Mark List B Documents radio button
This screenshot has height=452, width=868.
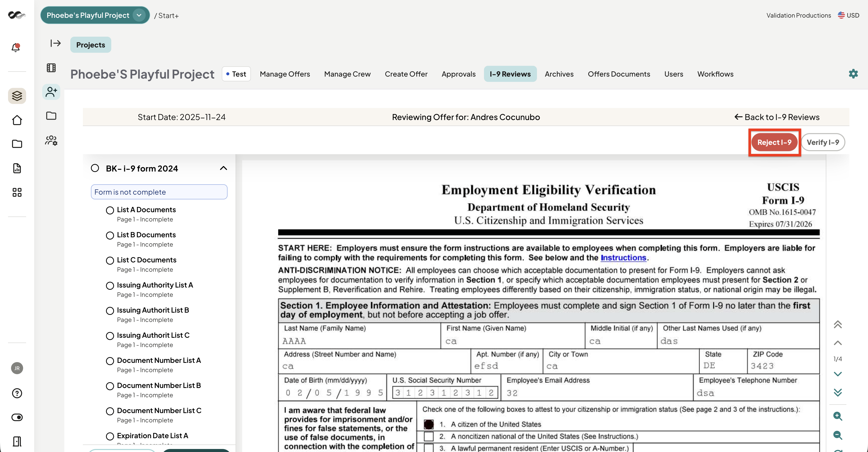[110, 236]
